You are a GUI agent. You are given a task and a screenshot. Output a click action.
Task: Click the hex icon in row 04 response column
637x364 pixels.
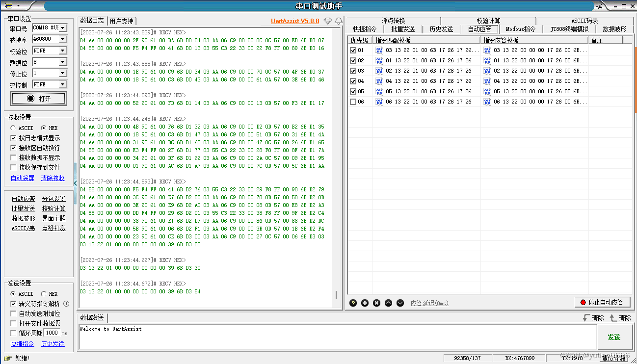[x=487, y=81]
